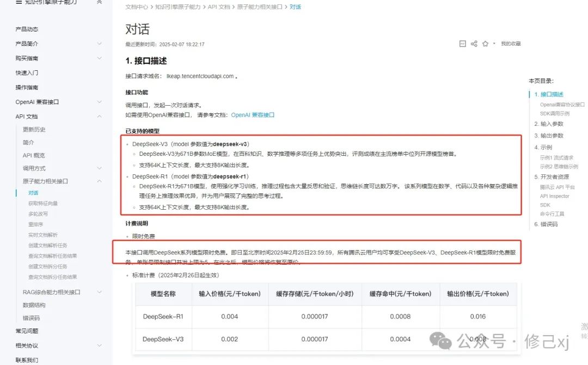The height and width of the screenshot is (365, 588).
Task: Jump to API Inspector in page contents
Action: tap(555, 196)
